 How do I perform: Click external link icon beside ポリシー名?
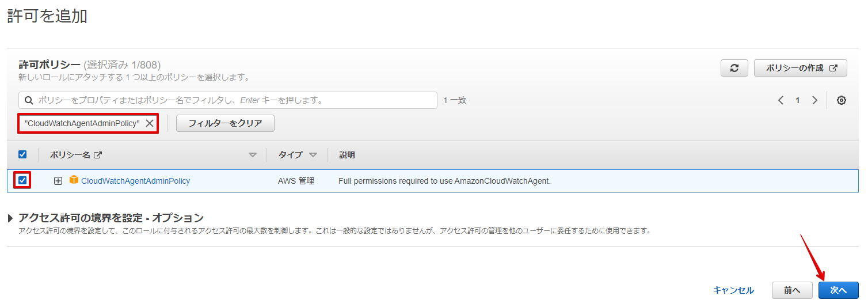98,155
